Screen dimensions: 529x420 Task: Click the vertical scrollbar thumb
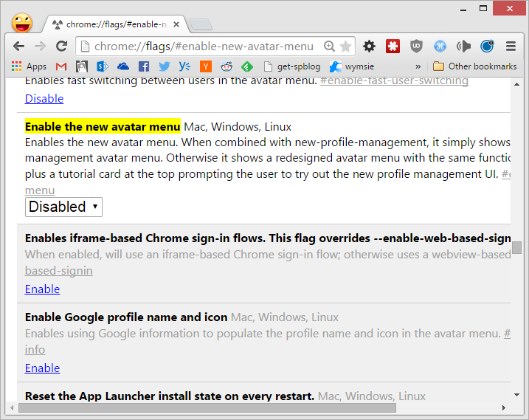[516, 247]
